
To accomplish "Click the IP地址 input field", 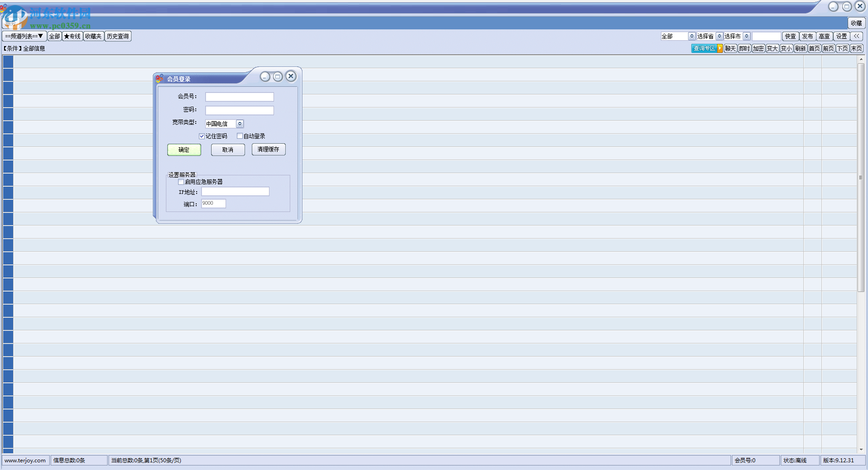I will [235, 192].
